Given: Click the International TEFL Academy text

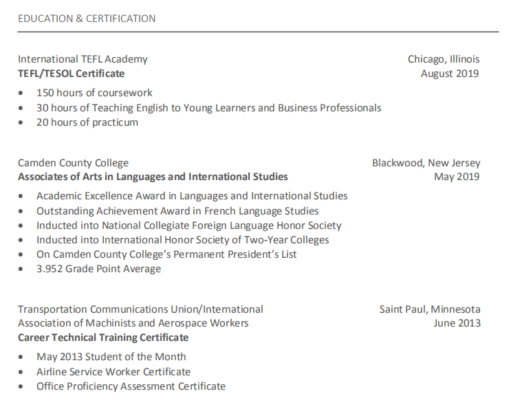Looking at the screenshot, I should click(83, 59).
